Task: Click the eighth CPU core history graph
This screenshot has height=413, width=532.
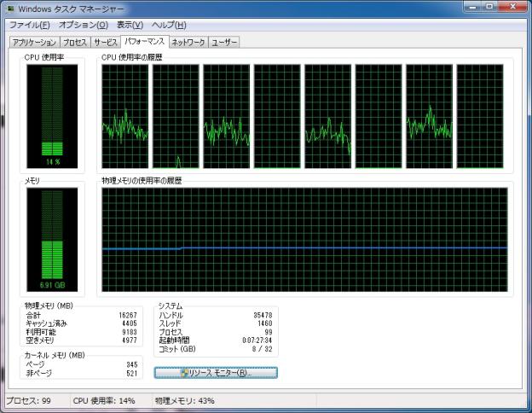Action: (480, 116)
